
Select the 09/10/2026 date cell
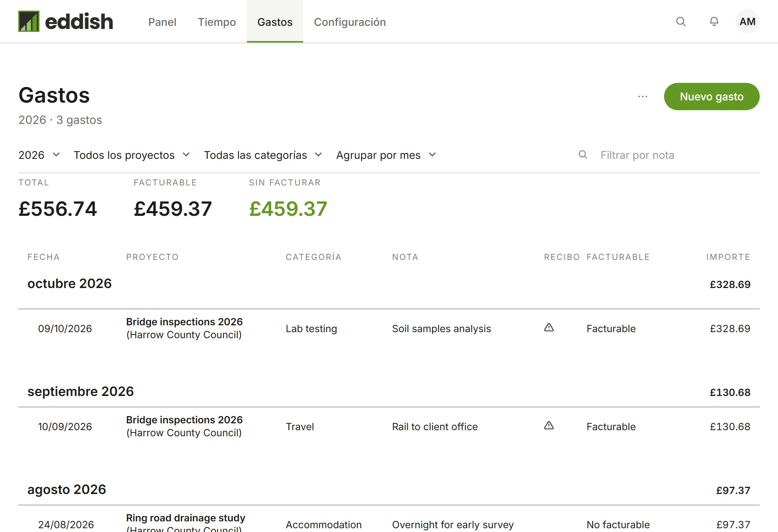(65, 329)
